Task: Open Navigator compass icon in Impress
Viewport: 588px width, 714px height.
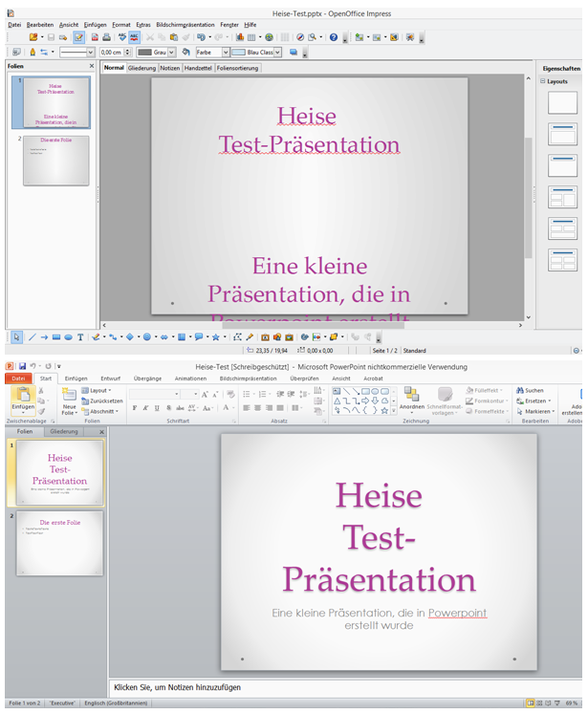Action: [x=300, y=37]
